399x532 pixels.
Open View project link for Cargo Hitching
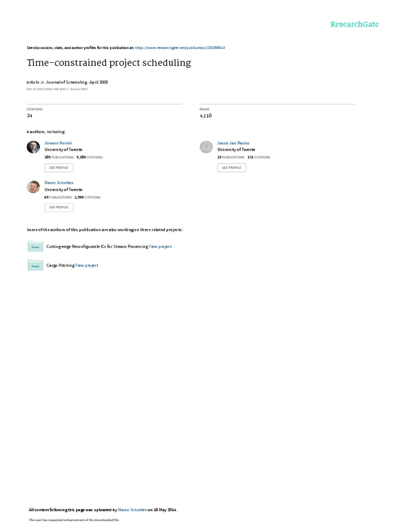[x=87, y=265]
